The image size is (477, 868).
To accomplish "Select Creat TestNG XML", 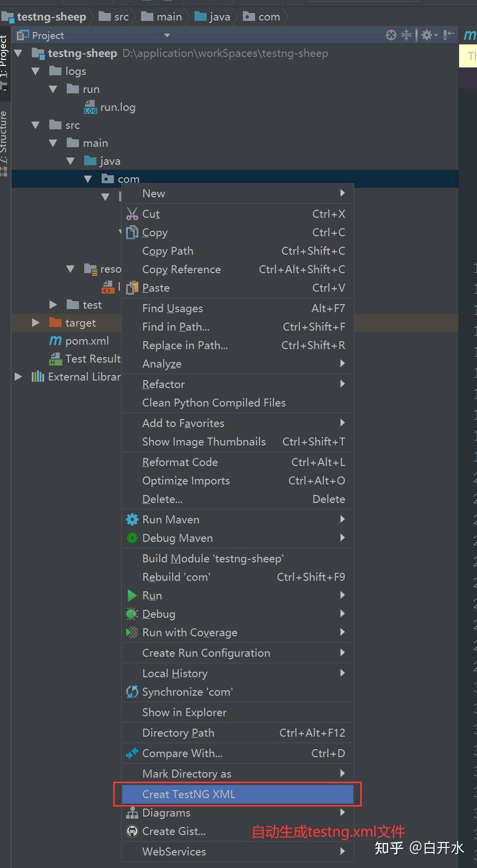I will (238, 794).
